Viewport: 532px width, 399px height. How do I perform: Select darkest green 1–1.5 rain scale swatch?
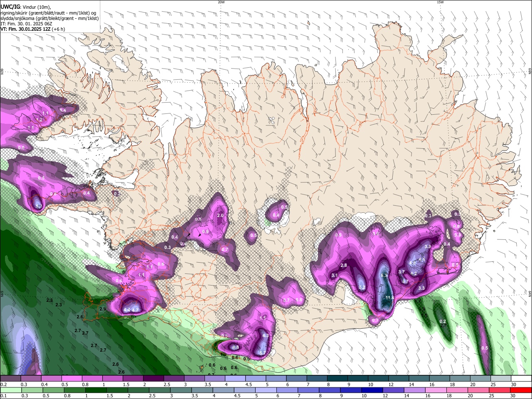[x=96, y=390]
